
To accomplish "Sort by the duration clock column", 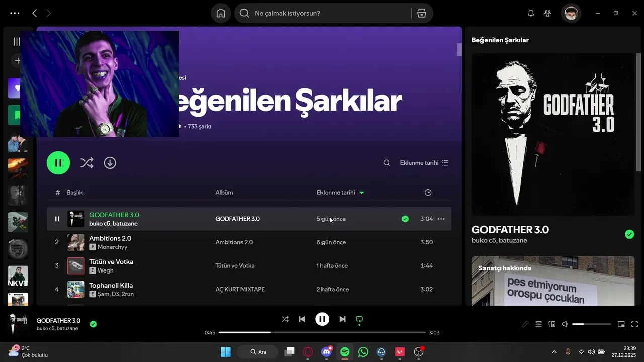I will coord(428,192).
